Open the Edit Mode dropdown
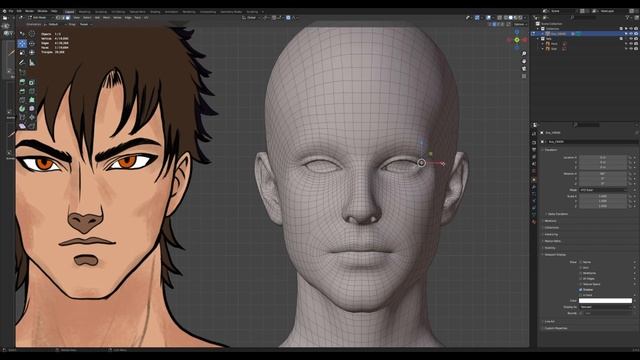Screen dimensions: 640x360 39,18
